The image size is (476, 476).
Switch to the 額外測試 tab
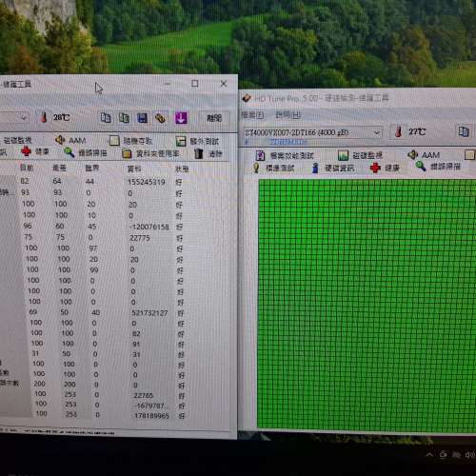197,141
